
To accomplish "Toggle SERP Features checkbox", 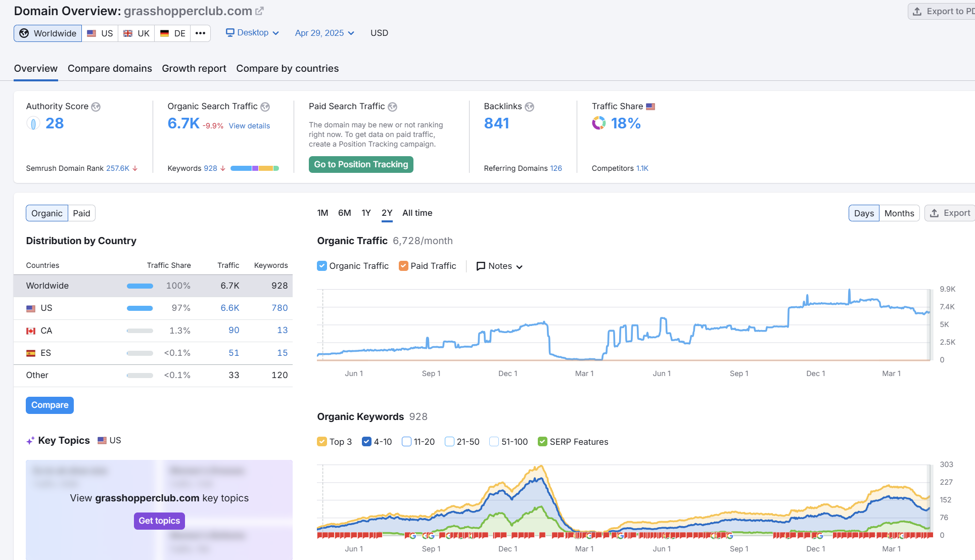I will click(542, 442).
